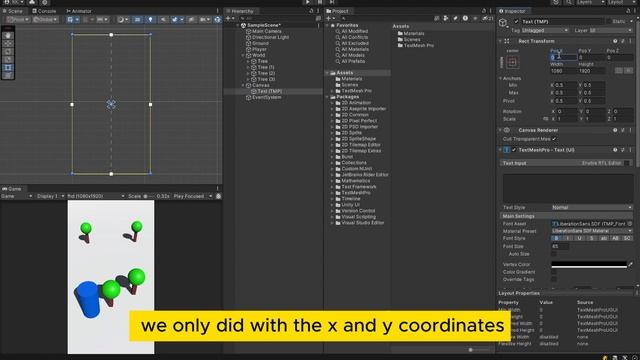This screenshot has width=640, height=360.
Task: Toggle the Text (TMP) active checkbox
Action: click(x=516, y=22)
